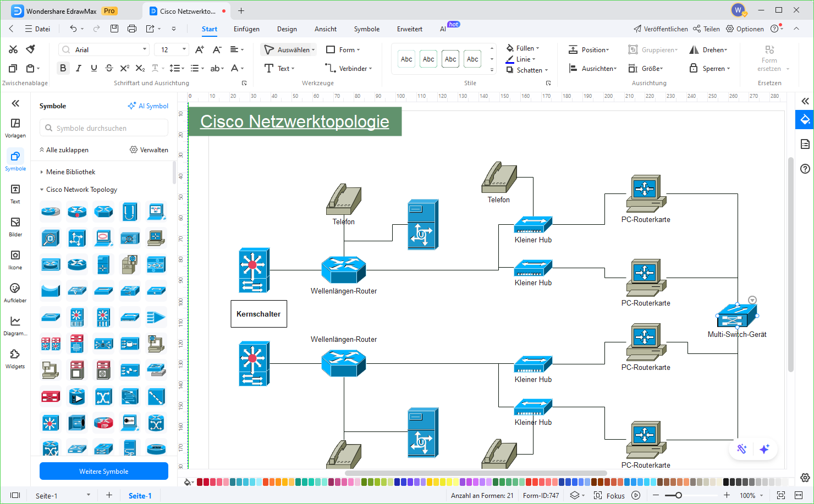Toggle Strikethrough formatting
Image resolution: width=814 pixels, height=504 pixels.
pyautogui.click(x=109, y=68)
